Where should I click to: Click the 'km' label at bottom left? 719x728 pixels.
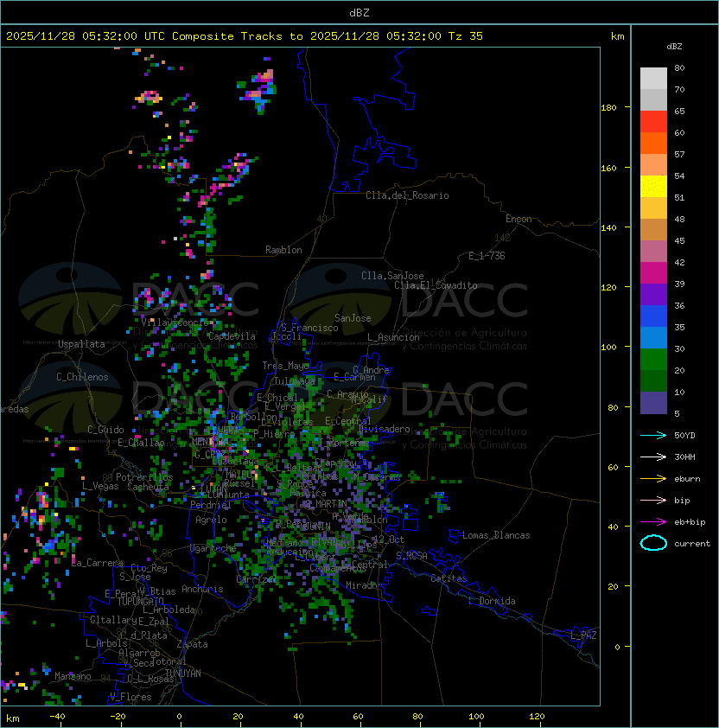point(13,718)
